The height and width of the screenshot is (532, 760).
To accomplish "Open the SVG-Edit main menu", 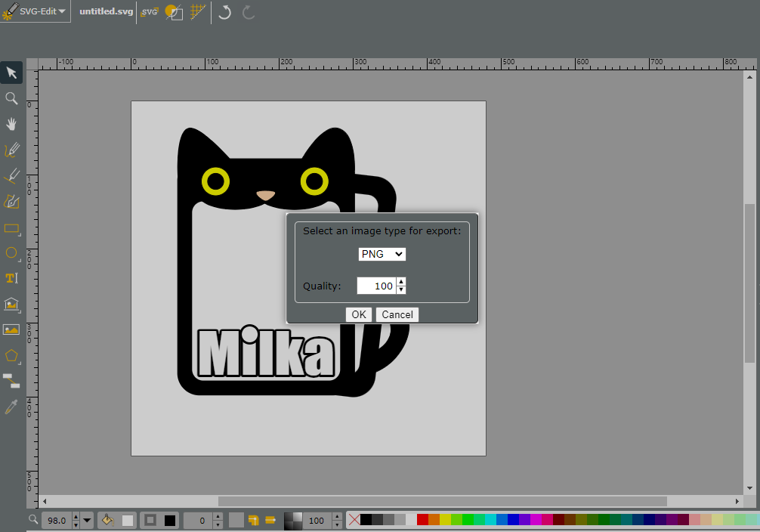I will point(35,11).
